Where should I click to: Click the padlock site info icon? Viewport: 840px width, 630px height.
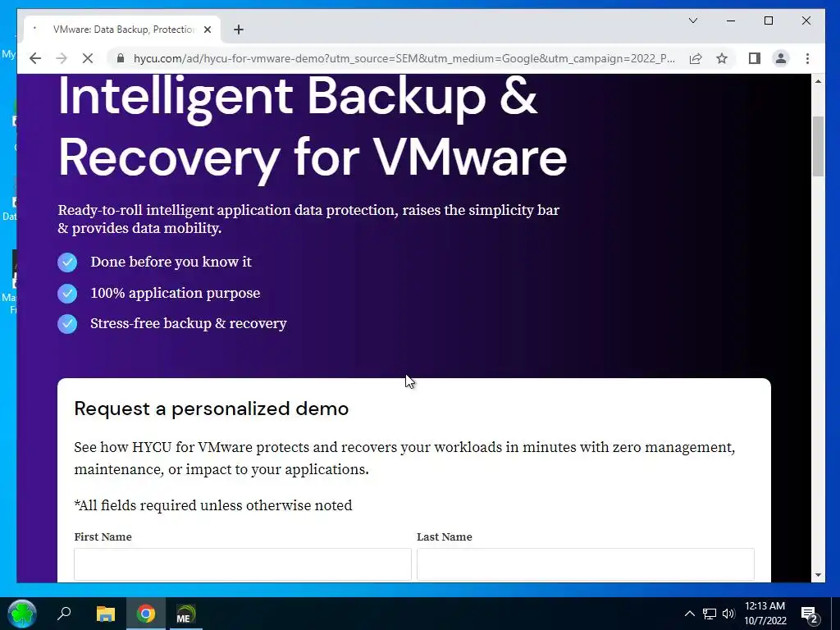121,58
